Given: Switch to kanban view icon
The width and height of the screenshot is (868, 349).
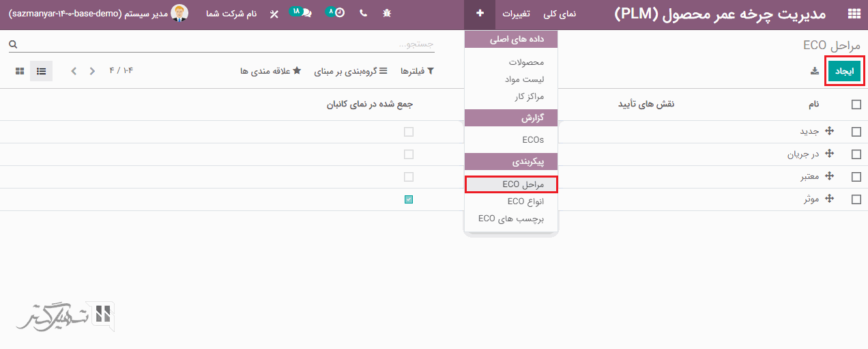Looking at the screenshot, I should click(20, 71).
